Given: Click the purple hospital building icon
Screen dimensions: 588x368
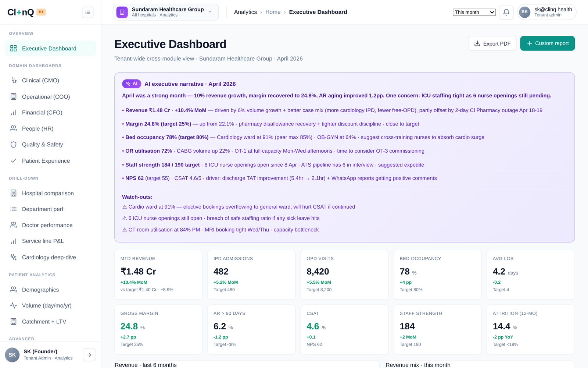Looking at the screenshot, I should tap(122, 12).
